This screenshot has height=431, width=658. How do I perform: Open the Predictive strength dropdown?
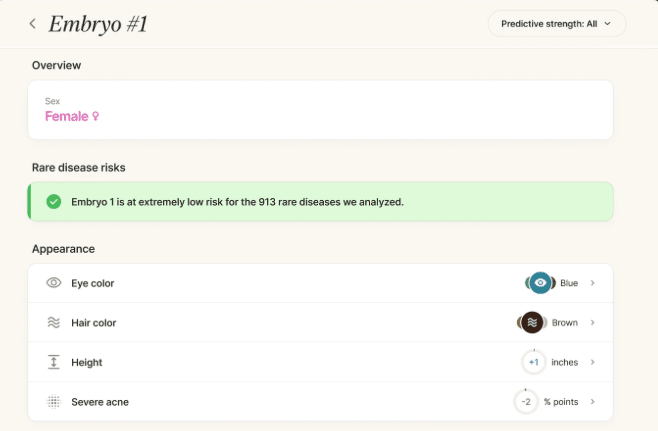556,23
